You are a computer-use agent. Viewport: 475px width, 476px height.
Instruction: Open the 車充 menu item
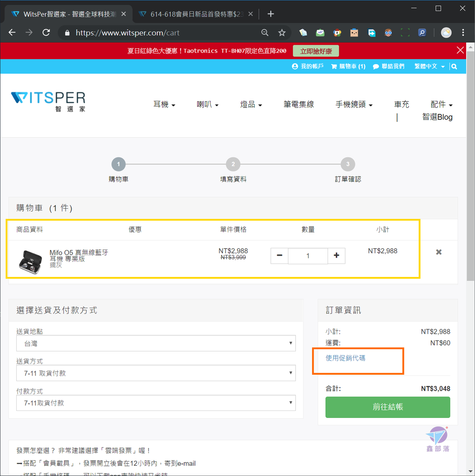coord(402,105)
